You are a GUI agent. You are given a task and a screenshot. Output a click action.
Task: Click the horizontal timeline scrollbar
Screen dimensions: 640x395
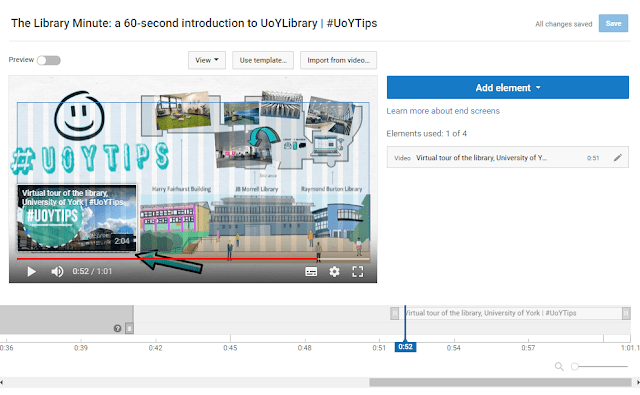(x=500, y=382)
